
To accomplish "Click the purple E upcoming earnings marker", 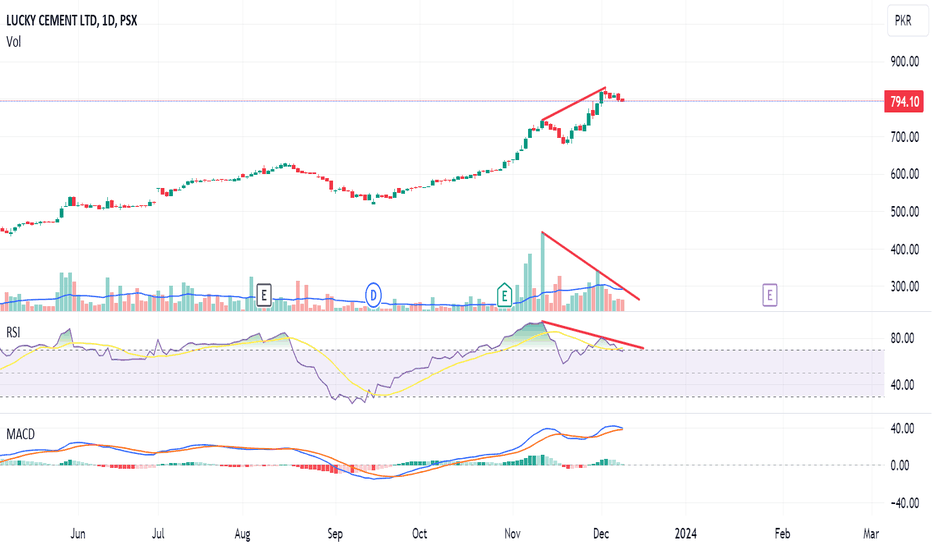I will [x=770, y=295].
